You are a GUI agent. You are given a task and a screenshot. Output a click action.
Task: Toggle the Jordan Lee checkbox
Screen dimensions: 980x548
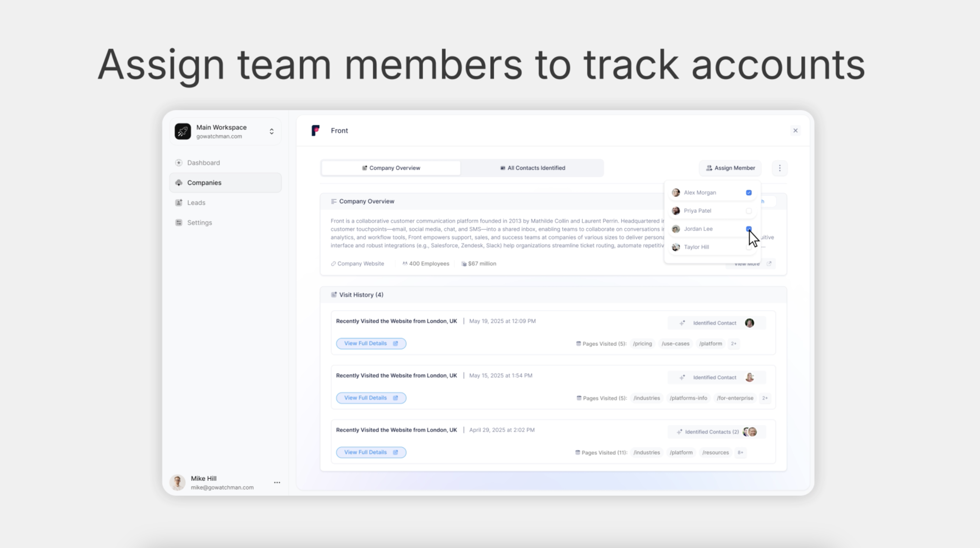coord(749,229)
